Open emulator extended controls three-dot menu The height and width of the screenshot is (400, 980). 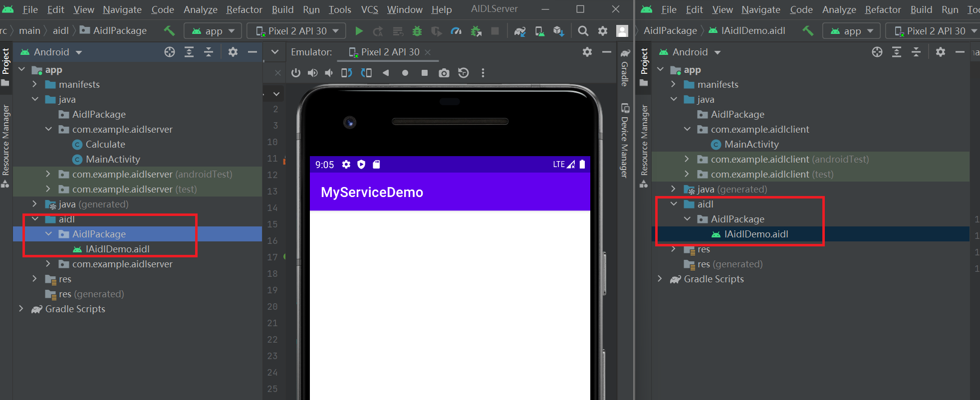tap(483, 73)
